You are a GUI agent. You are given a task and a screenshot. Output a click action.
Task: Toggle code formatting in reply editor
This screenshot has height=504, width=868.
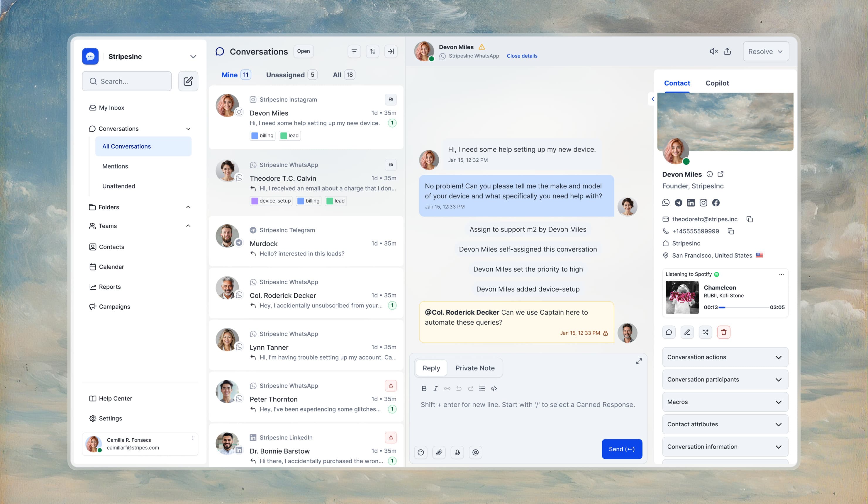pos(494,388)
